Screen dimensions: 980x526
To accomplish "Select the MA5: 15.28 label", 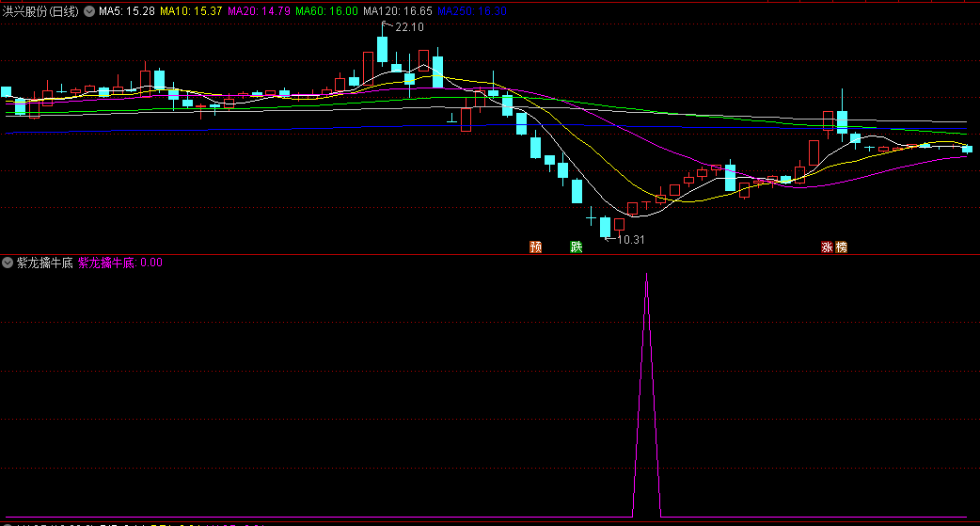I will tap(127, 11).
